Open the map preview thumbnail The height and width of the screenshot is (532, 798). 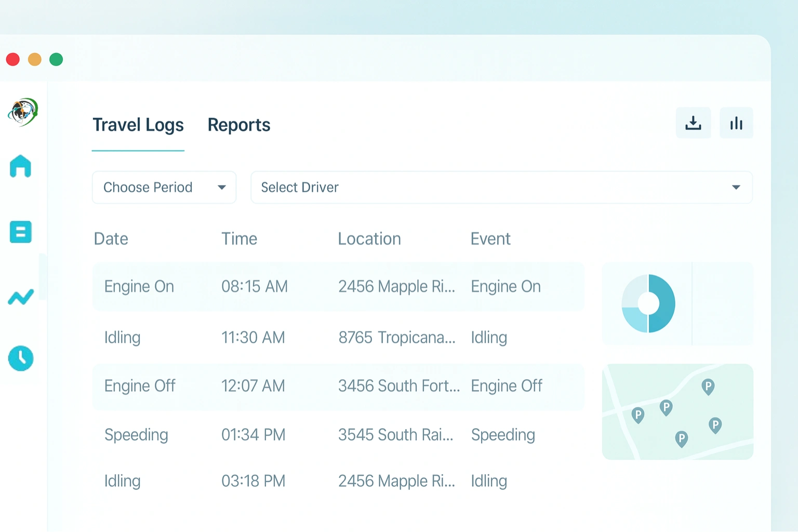pyautogui.click(x=677, y=411)
